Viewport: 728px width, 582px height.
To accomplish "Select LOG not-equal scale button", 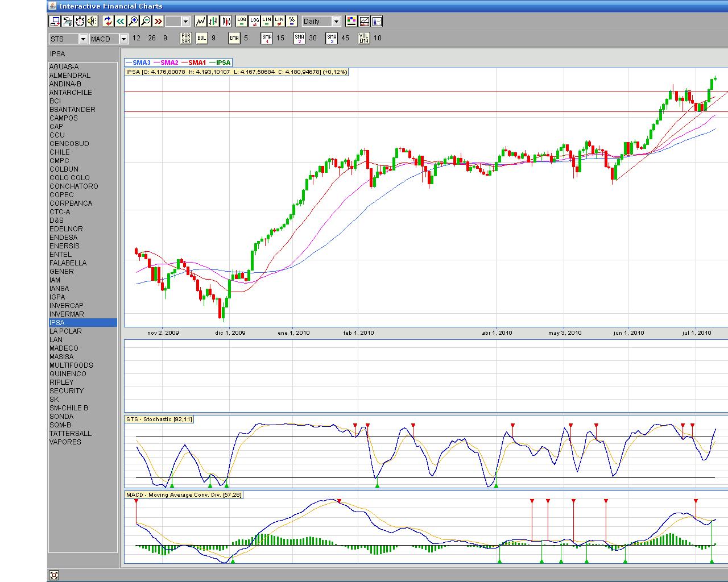I will 254,21.
